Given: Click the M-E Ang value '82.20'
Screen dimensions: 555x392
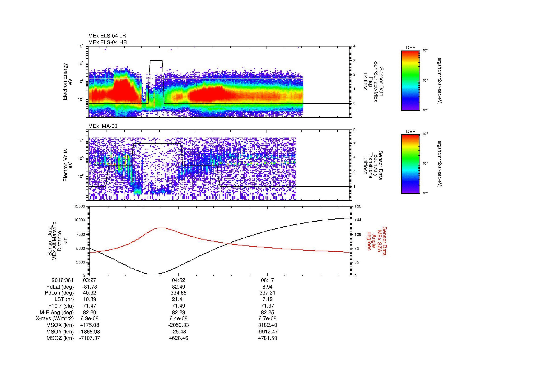Looking at the screenshot, I should click(x=90, y=313).
